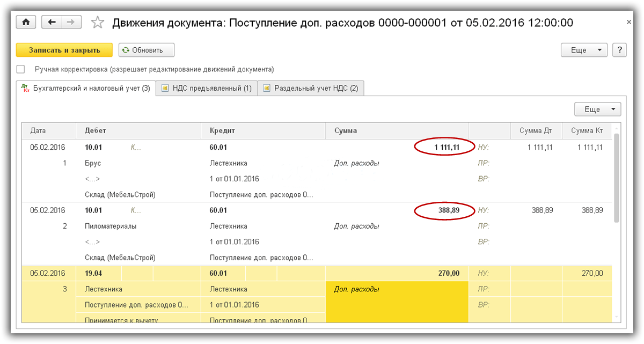Click the Home icon button

[x=25, y=22]
